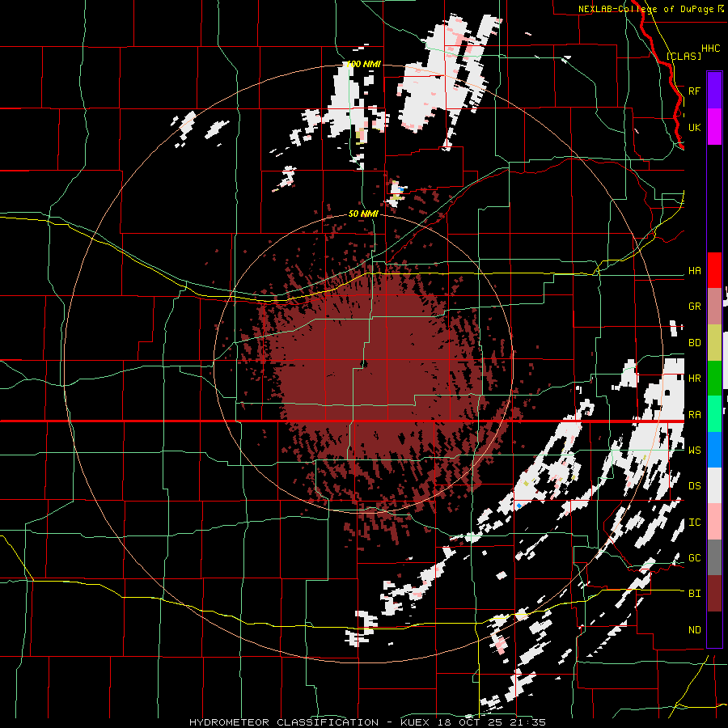728x728 pixels.
Task: Click the DS legend label
Action: [694, 486]
